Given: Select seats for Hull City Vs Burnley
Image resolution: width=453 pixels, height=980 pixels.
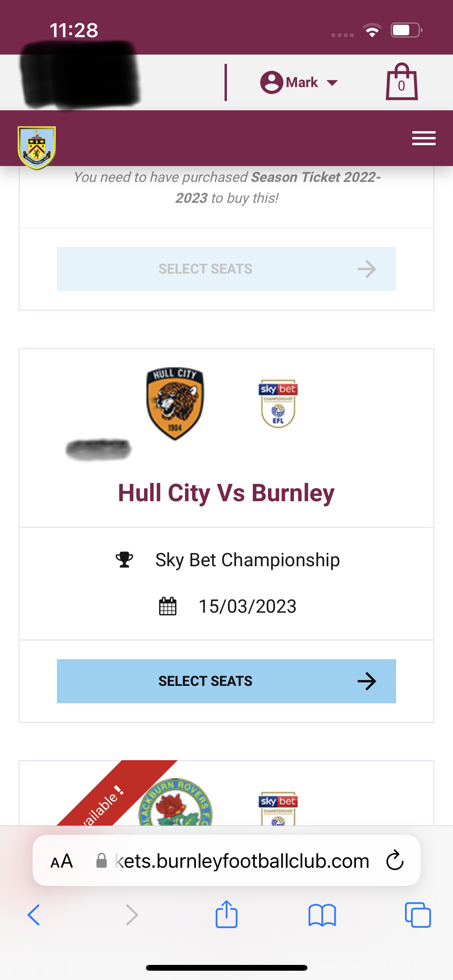Looking at the screenshot, I should [x=226, y=681].
